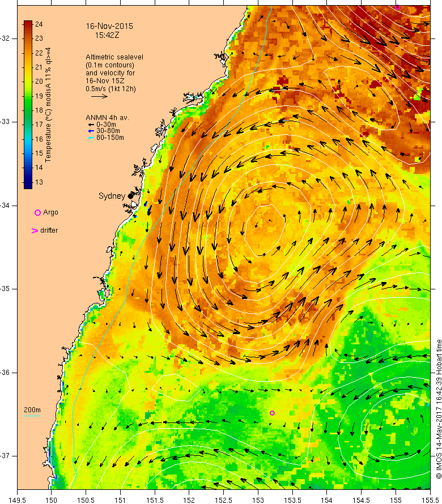Click the black 0-30m arrow legend icon
Image resolution: width=442 pixels, height=504 pixels.
click(91, 125)
